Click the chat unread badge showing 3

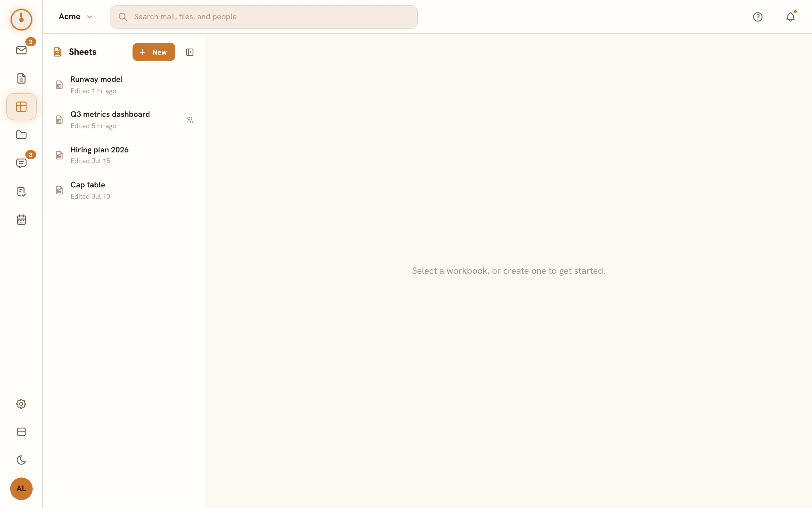[30, 155]
